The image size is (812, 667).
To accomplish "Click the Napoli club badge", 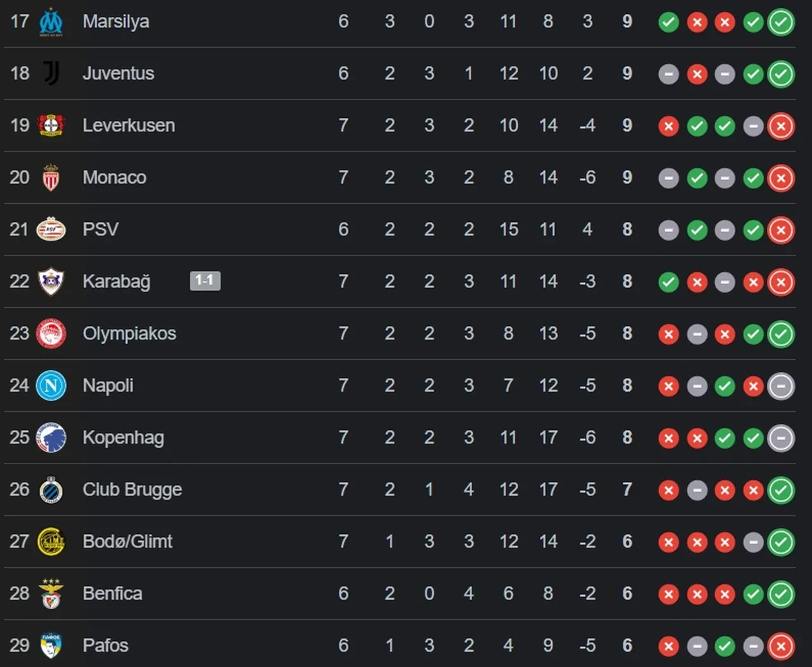I will [51, 385].
